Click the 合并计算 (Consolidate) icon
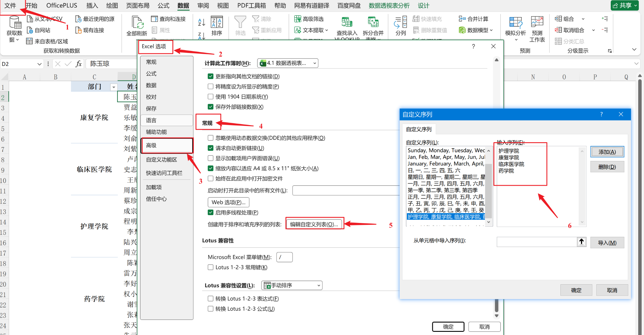The image size is (644, 335). pyautogui.click(x=462, y=19)
